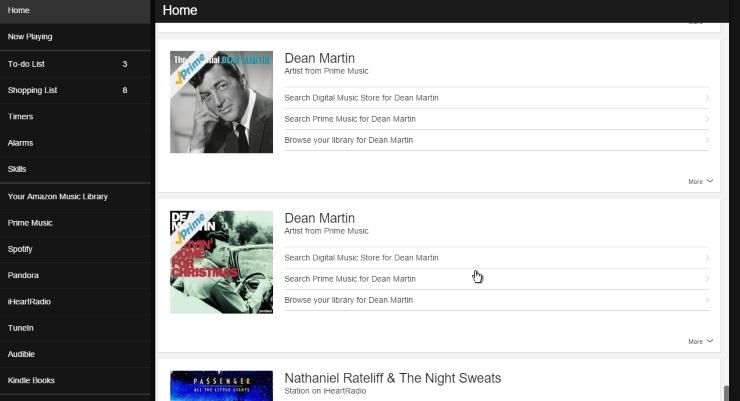Viewport: 740px width, 401px height.
Task: Click second Dean Martin card title
Action: click(320, 218)
